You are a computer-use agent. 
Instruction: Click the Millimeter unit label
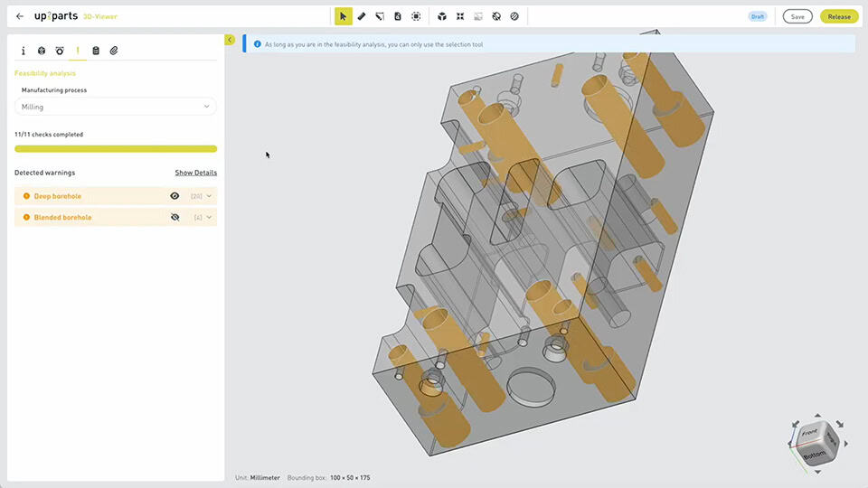(265, 477)
